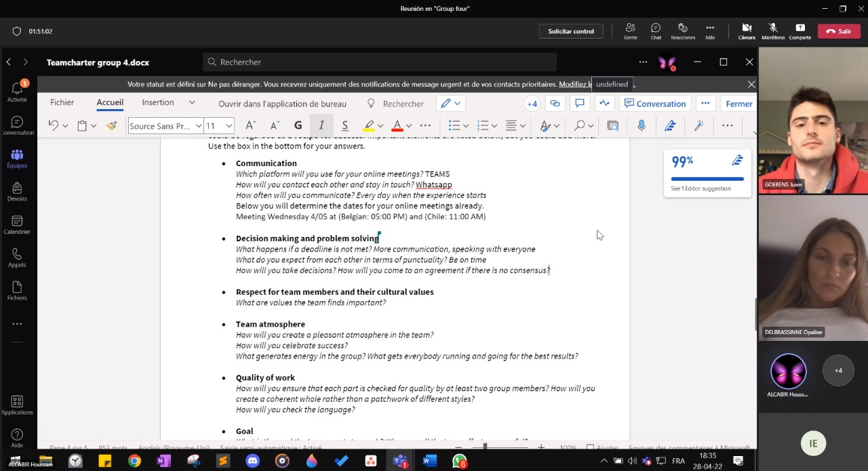Show the +4 hidden meeting participants

[x=838, y=371]
